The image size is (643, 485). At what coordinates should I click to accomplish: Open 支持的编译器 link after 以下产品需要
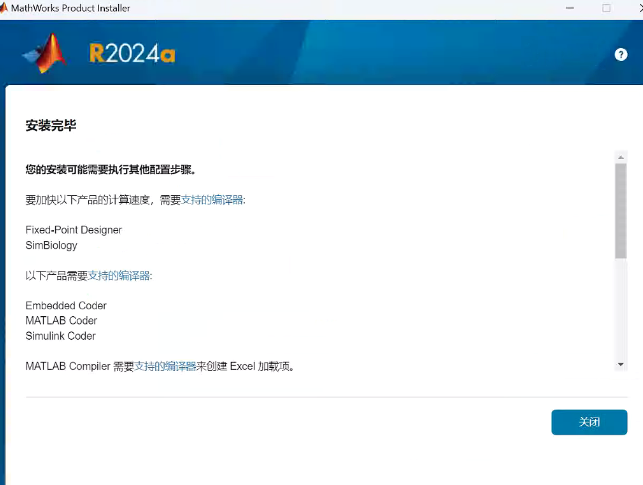point(120,275)
